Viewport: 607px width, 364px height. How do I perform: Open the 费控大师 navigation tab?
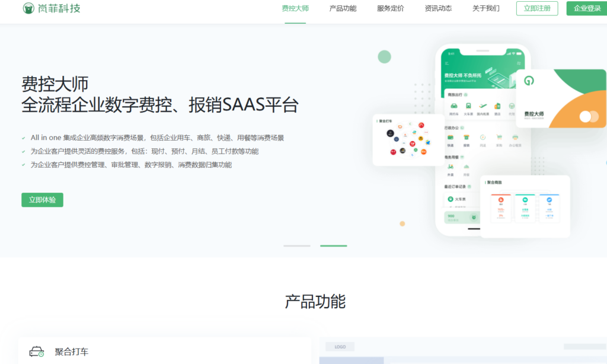click(x=295, y=8)
